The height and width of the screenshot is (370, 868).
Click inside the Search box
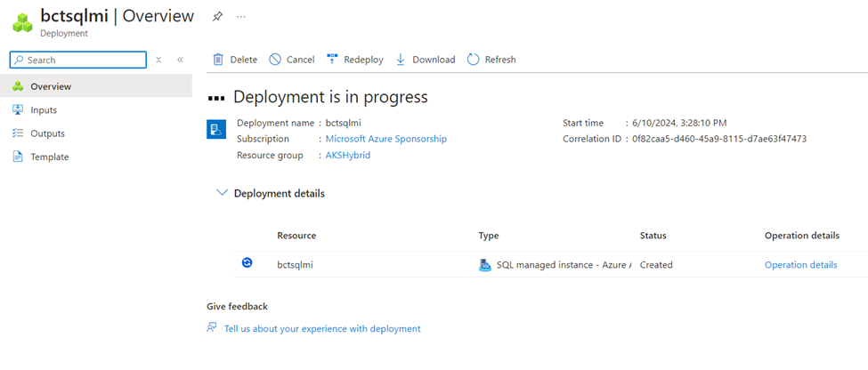pyautogui.click(x=78, y=60)
